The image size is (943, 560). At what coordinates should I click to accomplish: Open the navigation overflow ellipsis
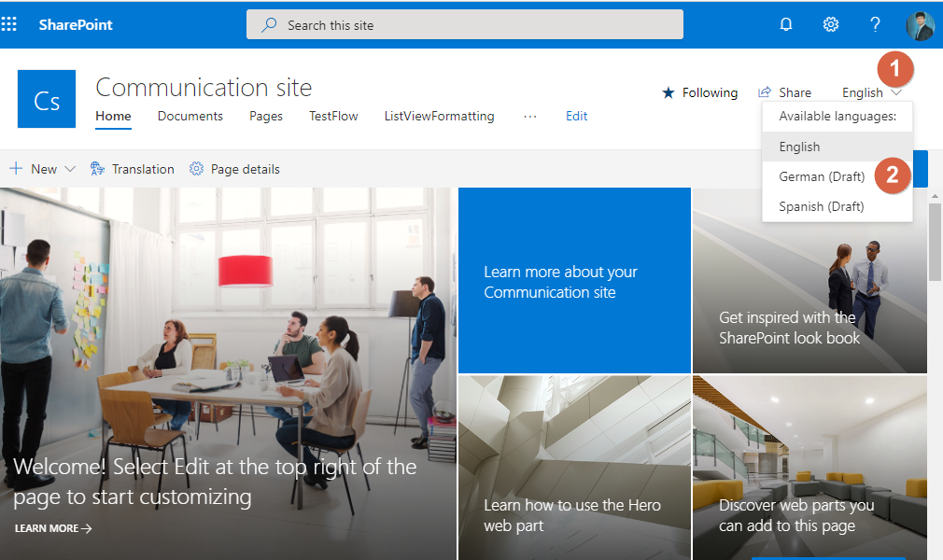tap(529, 116)
